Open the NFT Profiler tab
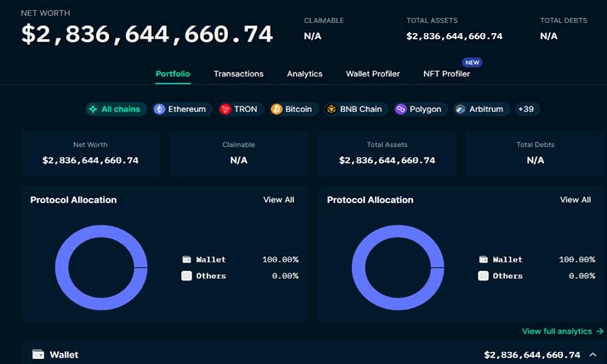Viewport: 607px width, 364px height. click(446, 73)
